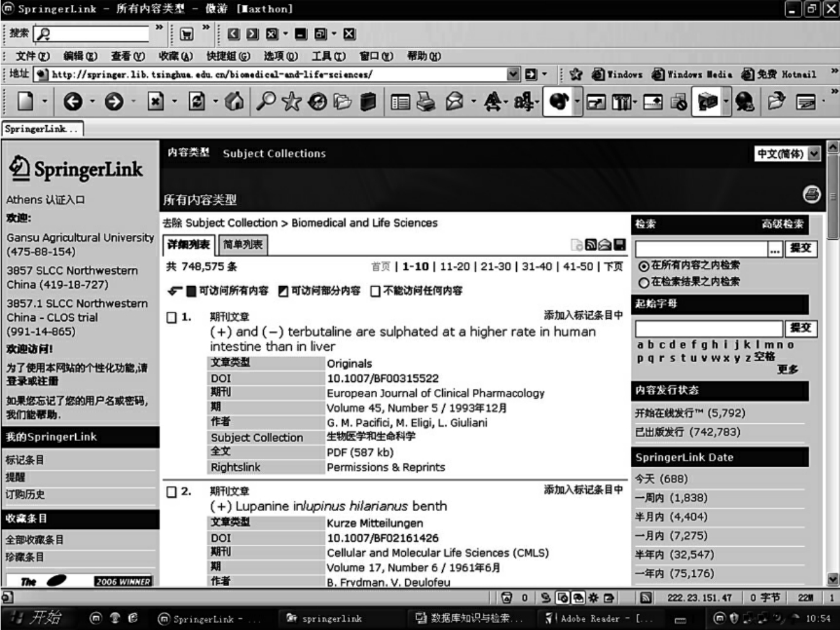Viewport: 840px width, 630px height.
Task: Click the browser address bar URL field
Action: 271,75
